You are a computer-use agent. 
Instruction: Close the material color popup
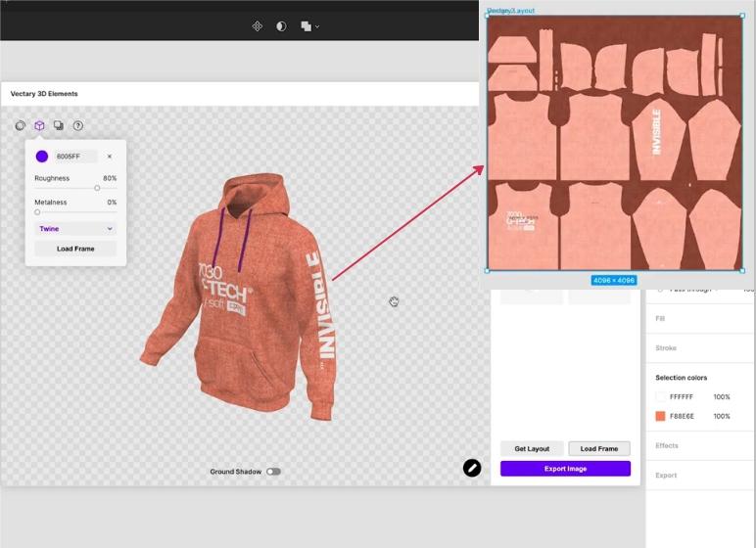point(109,157)
